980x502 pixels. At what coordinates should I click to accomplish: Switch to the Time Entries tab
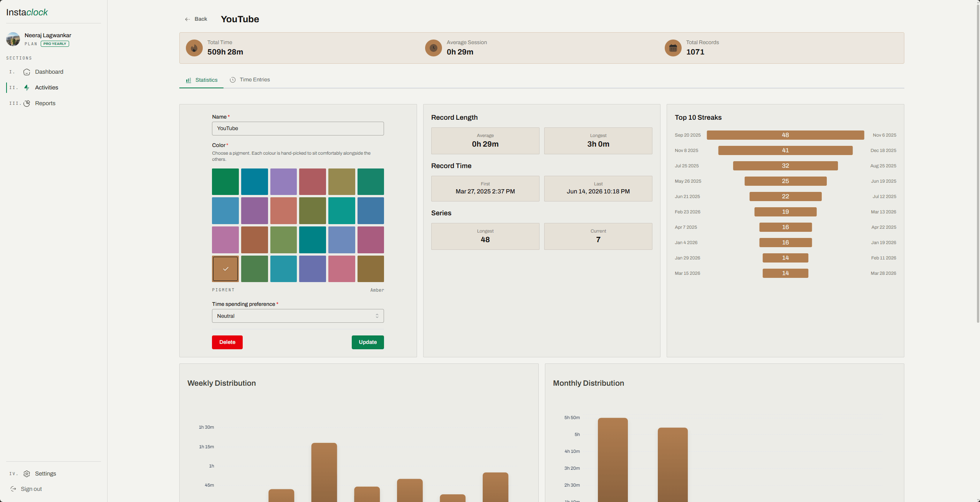coord(250,80)
